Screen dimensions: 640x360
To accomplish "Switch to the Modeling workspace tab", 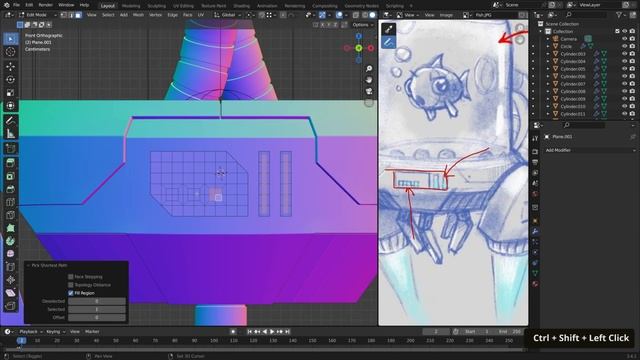I will (x=131, y=6).
